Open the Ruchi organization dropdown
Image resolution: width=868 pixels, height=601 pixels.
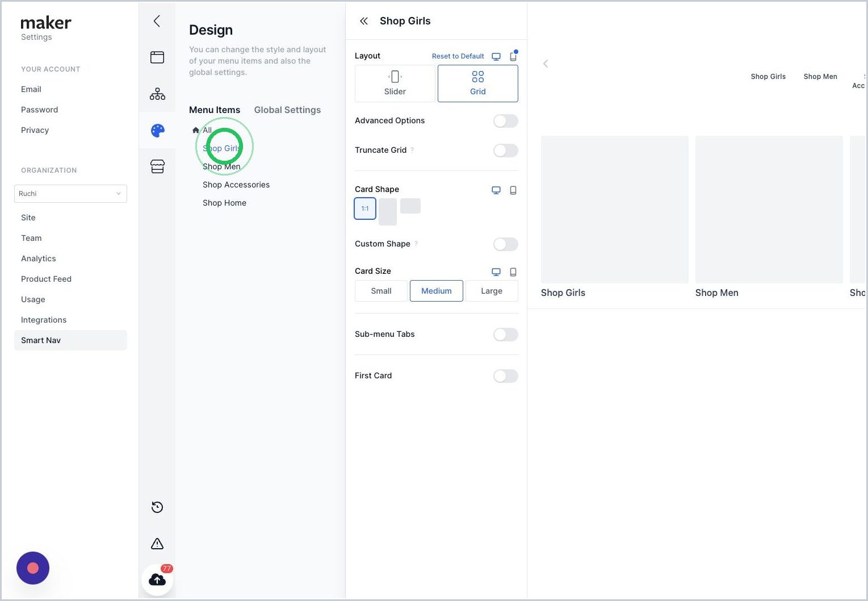tap(70, 194)
